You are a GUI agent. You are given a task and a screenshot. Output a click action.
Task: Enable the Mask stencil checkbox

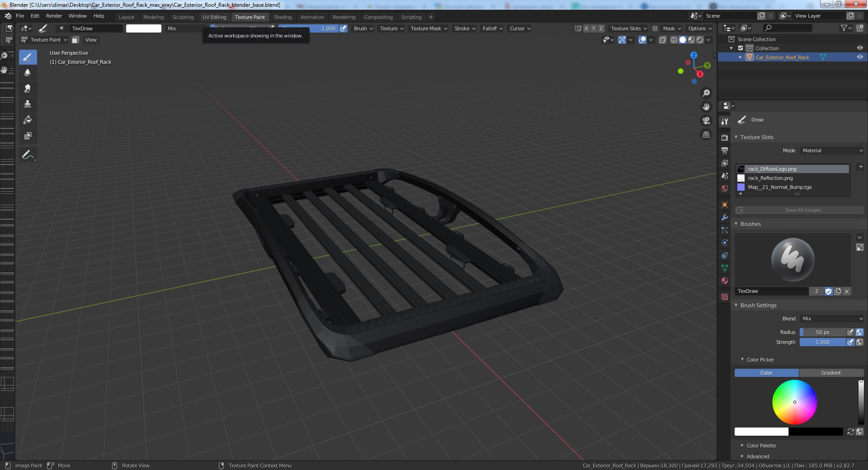tap(655, 28)
